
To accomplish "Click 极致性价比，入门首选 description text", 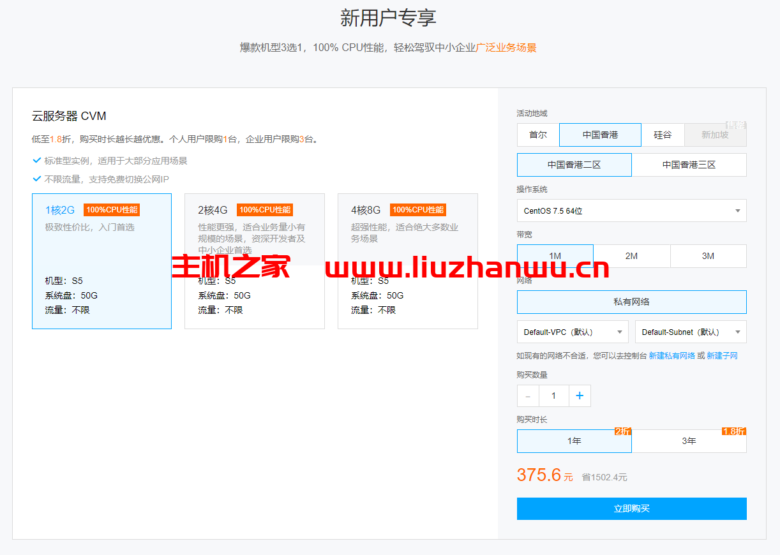I will (x=90, y=227).
